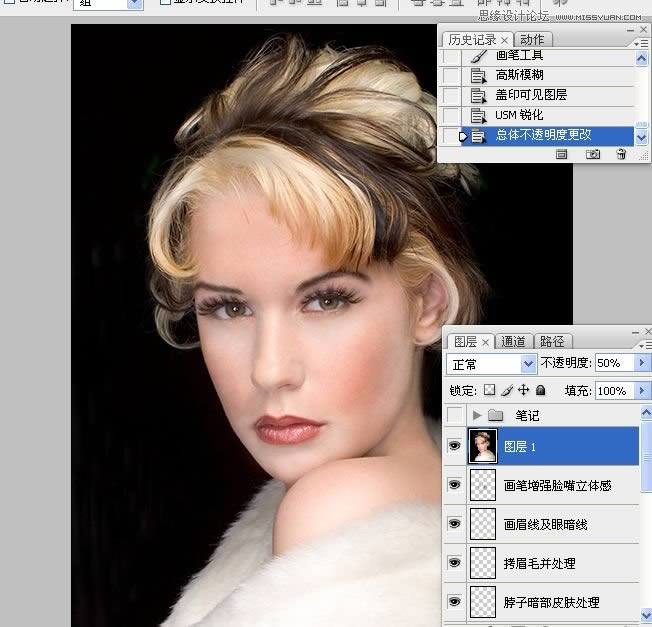The height and width of the screenshot is (627, 652).
Task: Show the 笔记 group visibility box
Action: 455,415
